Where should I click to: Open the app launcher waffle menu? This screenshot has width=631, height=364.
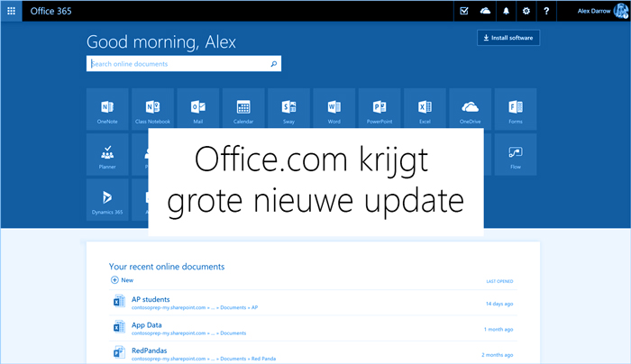click(x=11, y=11)
